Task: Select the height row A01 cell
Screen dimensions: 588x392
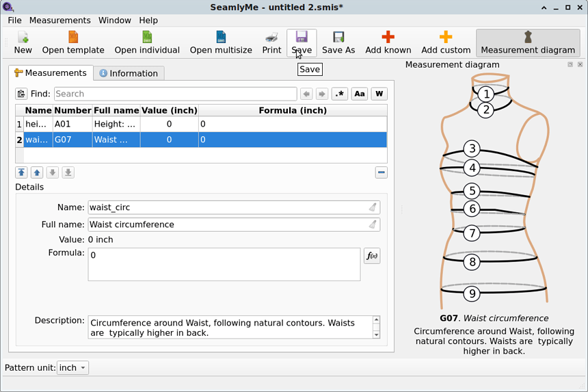Action: point(72,124)
